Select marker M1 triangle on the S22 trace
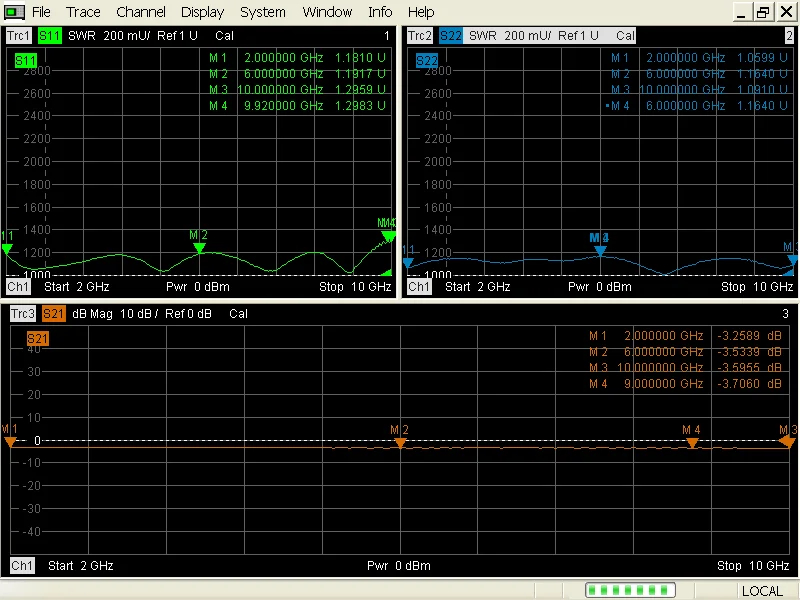Image resolution: width=800 pixels, height=600 pixels. [x=408, y=262]
